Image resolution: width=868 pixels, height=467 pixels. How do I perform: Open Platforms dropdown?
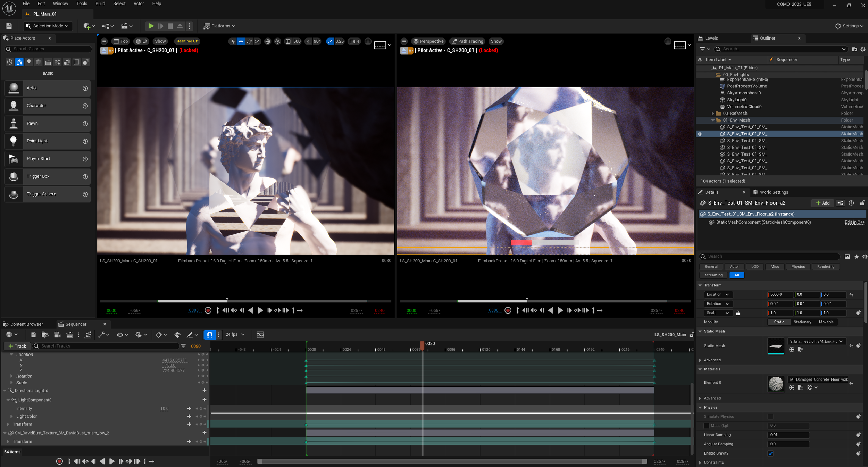point(219,26)
